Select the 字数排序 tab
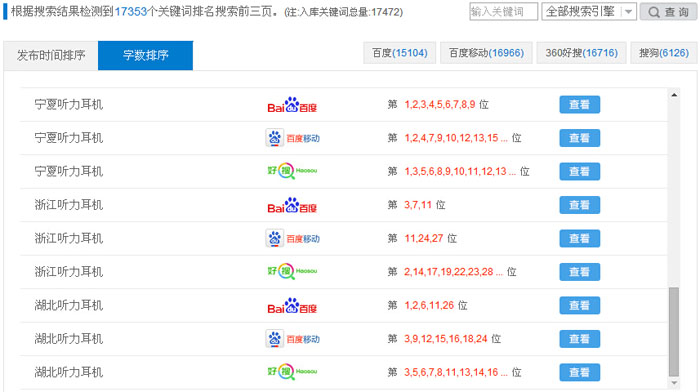 (x=146, y=55)
